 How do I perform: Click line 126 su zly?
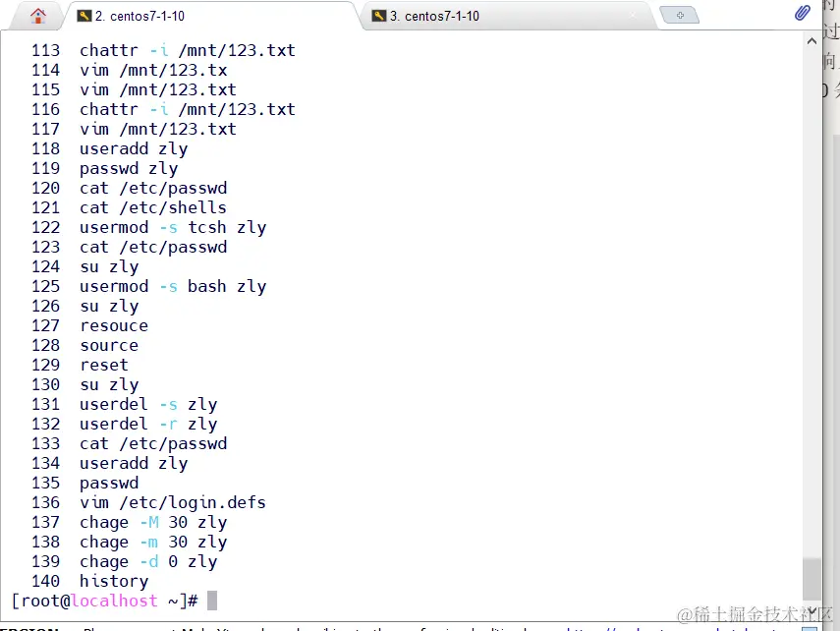coord(85,306)
